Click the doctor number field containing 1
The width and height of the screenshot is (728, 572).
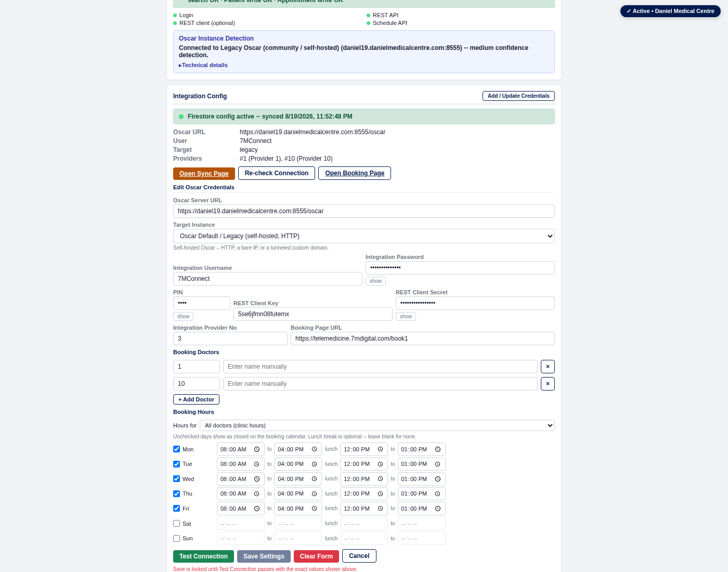(x=197, y=367)
